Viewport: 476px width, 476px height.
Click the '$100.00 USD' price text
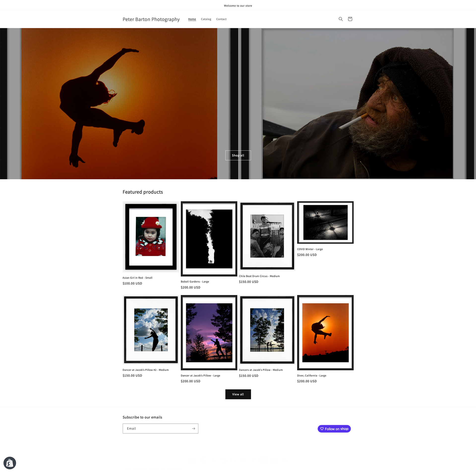coord(132,283)
